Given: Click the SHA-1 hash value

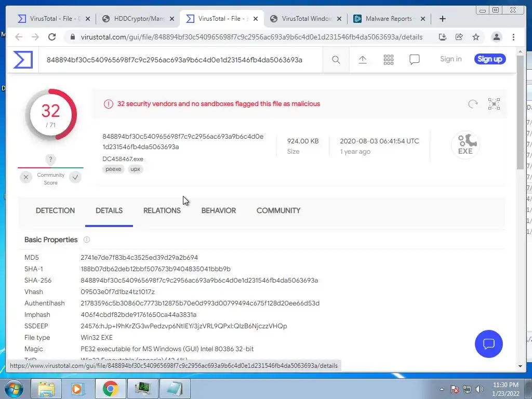Looking at the screenshot, I should (x=155, y=269).
